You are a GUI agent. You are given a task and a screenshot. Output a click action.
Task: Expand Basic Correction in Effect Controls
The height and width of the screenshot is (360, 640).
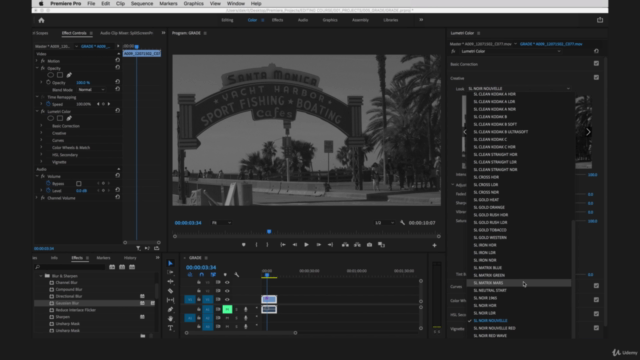[x=42, y=126]
